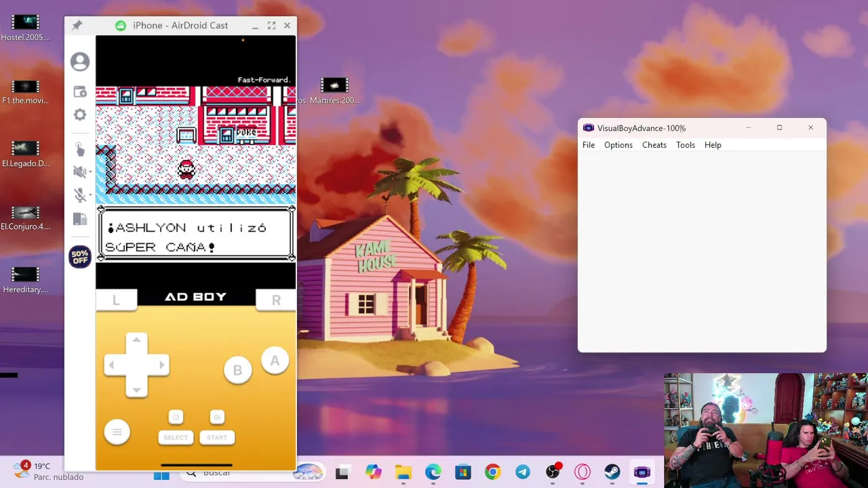Open the Tools menu in VisualBoyAdvance
The height and width of the screenshot is (488, 868).
point(686,145)
